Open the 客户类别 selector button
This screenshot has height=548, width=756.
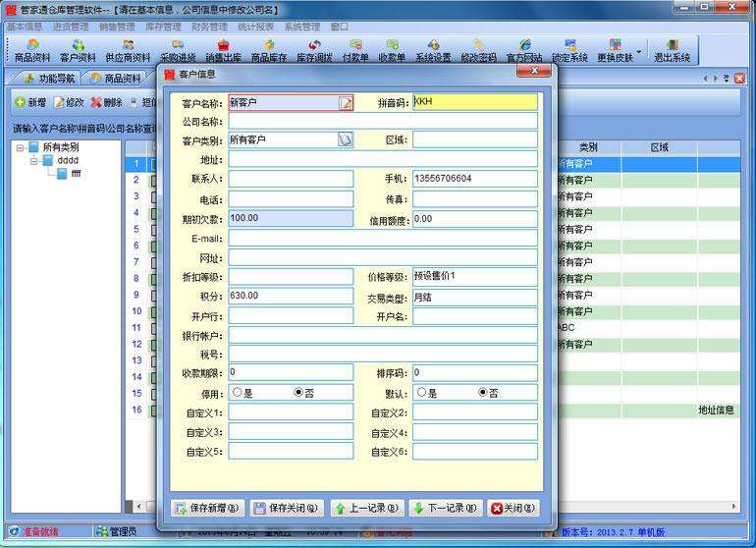pyautogui.click(x=346, y=139)
